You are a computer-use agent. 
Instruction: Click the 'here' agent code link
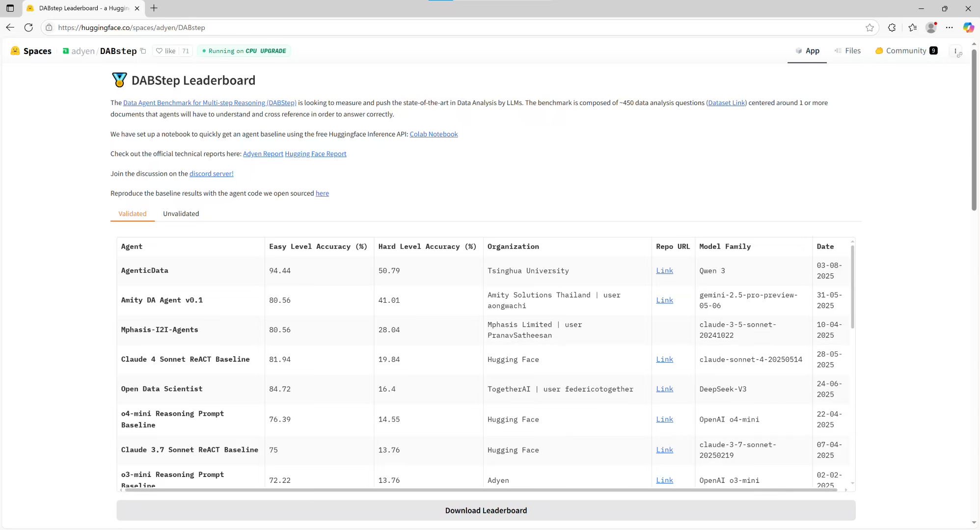[x=322, y=193]
